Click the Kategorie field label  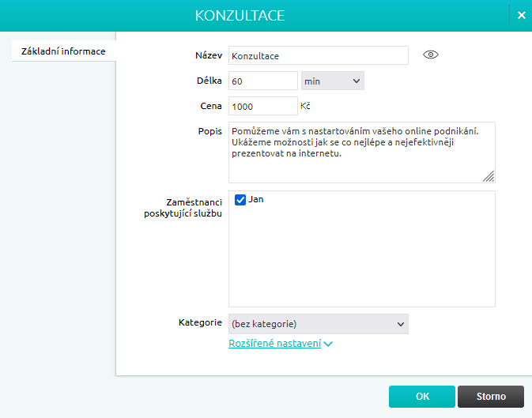[201, 322]
